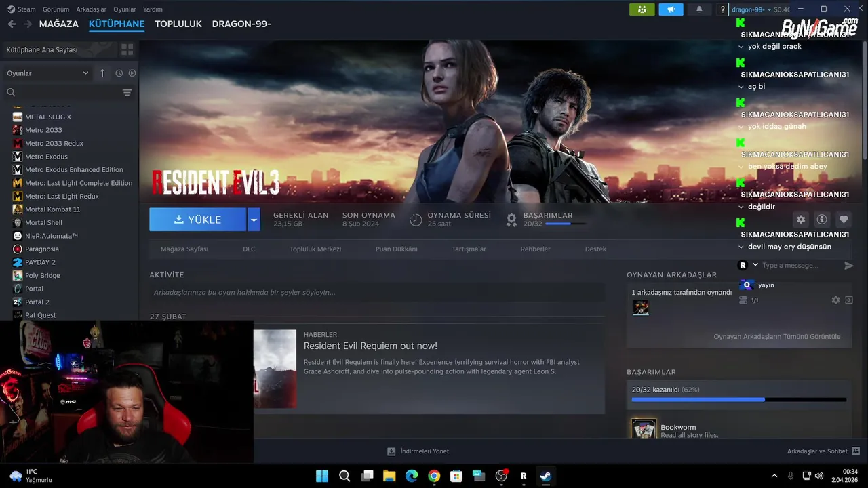Open the Mağaza Sayfası link
The image size is (868, 488).
(x=184, y=249)
